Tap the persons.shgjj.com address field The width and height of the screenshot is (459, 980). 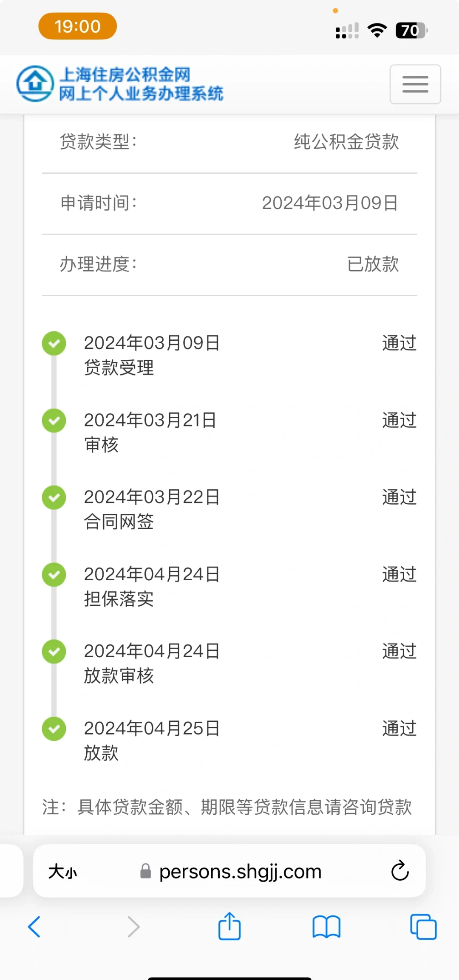point(240,872)
